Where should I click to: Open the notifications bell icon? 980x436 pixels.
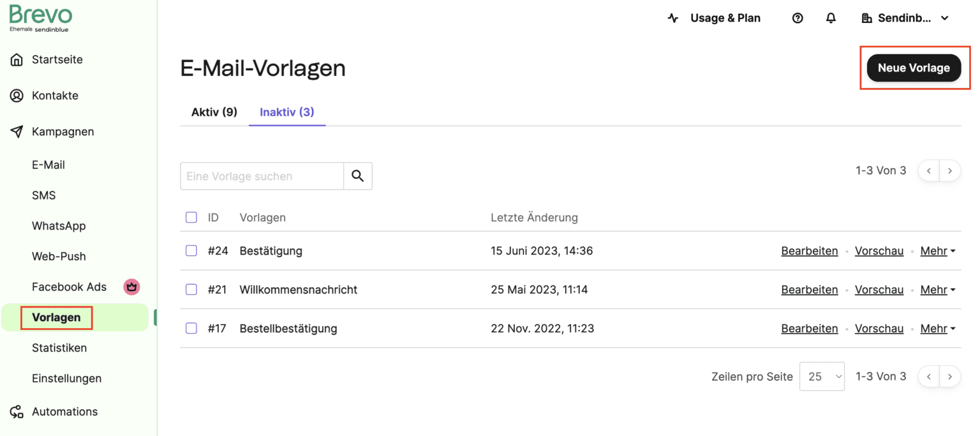(x=831, y=18)
